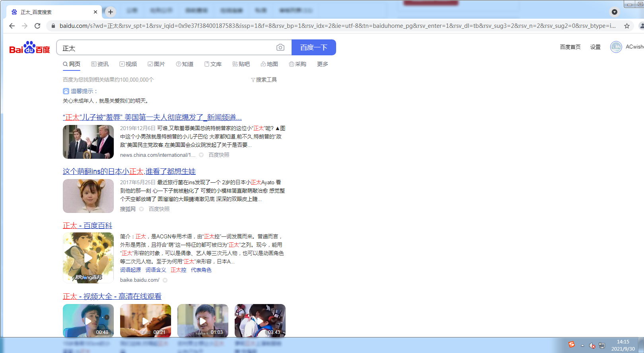The image size is (644, 353).
Task: Click the Trump news result thumbnail
Action: [x=88, y=142]
